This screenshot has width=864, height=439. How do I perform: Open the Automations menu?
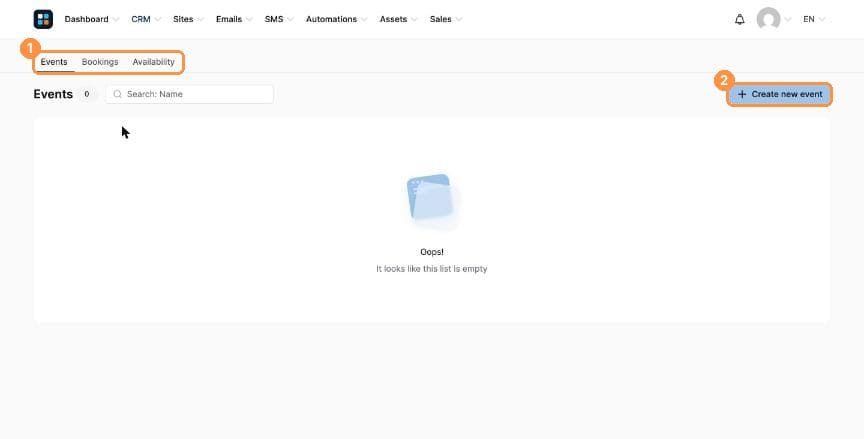[x=331, y=19]
